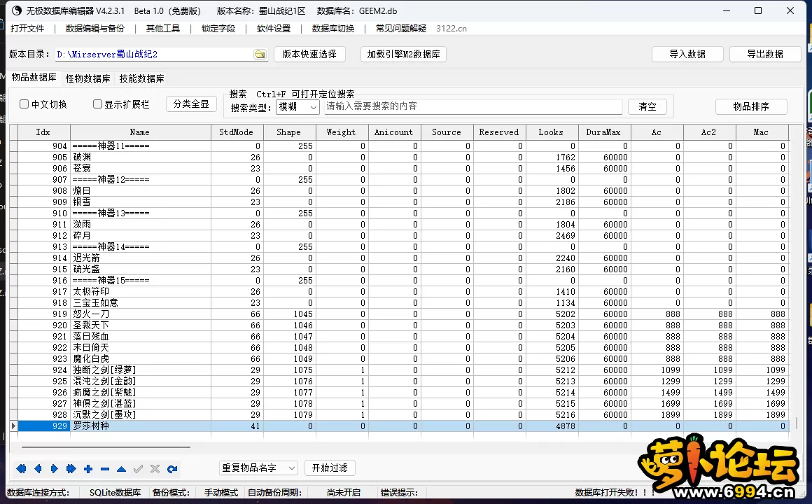Viewport: 812px width, 504px height.
Task: Go to first record navigator button
Action: click(21, 469)
